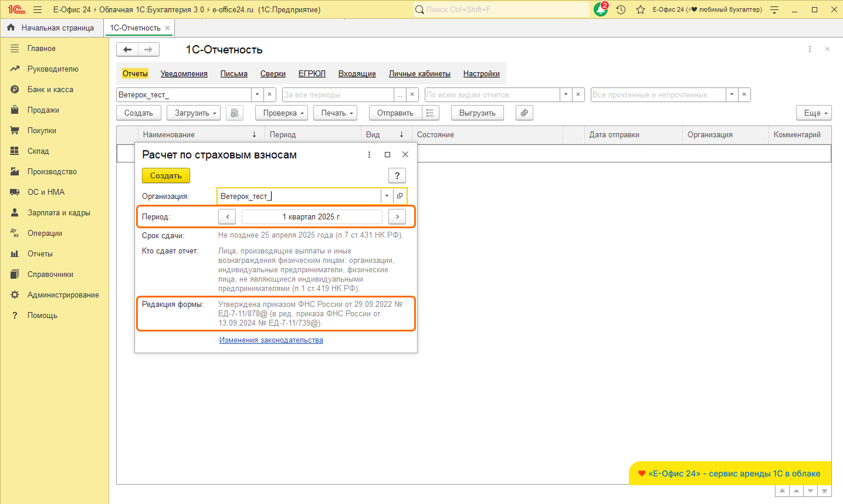This screenshot has height=504, width=843.
Task: Open period selection ellipsis button
Action: 400,94
